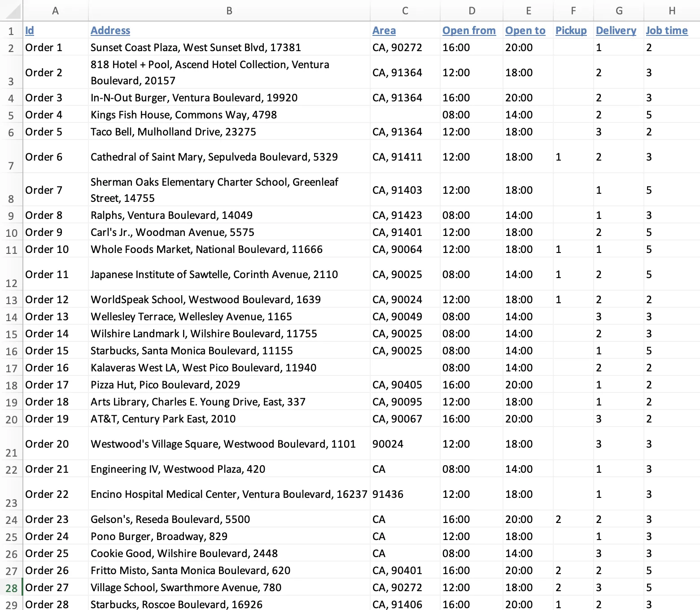Select the Cathedral of Saint Mary cell

229,157
